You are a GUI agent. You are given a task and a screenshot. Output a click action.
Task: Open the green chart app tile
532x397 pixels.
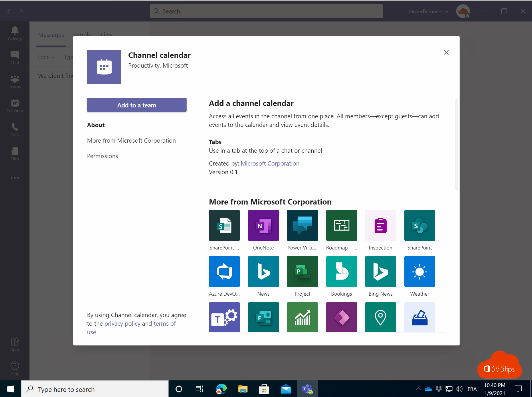tap(302, 317)
